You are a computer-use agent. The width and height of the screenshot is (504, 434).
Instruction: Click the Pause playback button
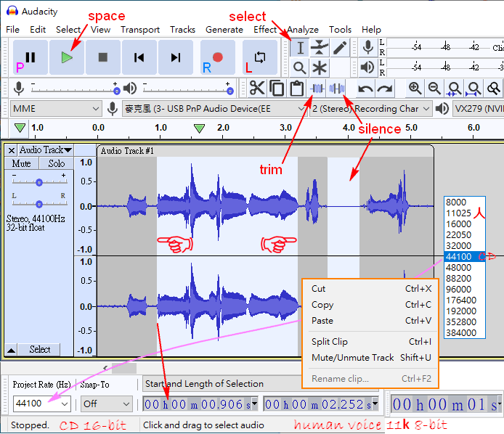point(31,57)
